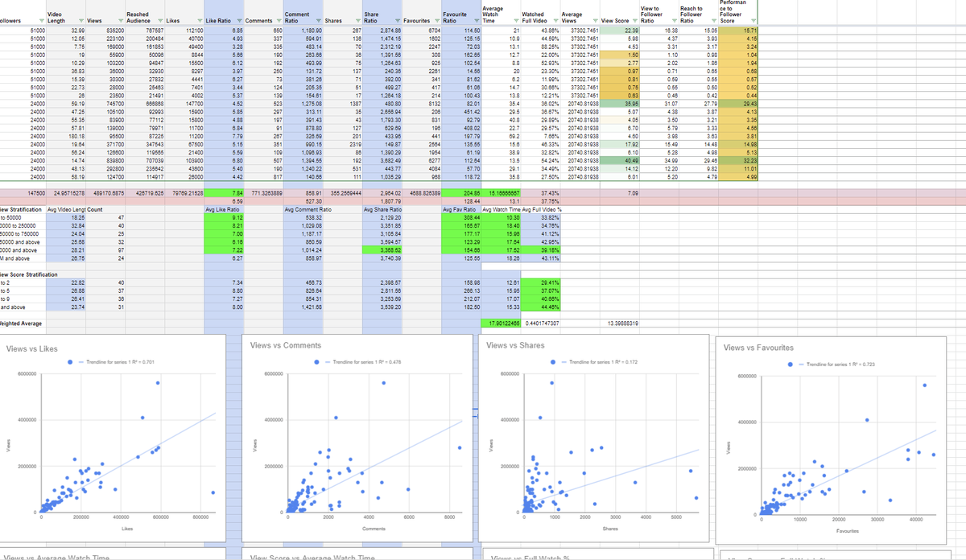966x560 pixels.
Task: Select the cell containing 13.39888319
Action: pos(621,323)
